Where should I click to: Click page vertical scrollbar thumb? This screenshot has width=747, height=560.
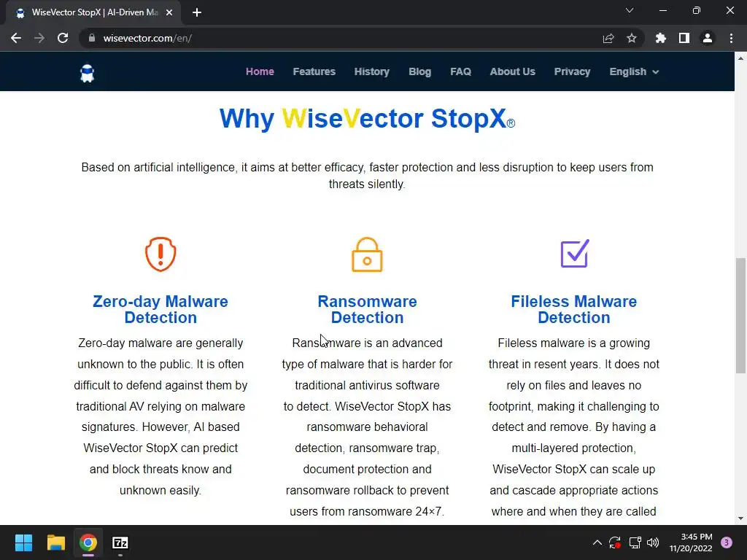pyautogui.click(x=740, y=315)
